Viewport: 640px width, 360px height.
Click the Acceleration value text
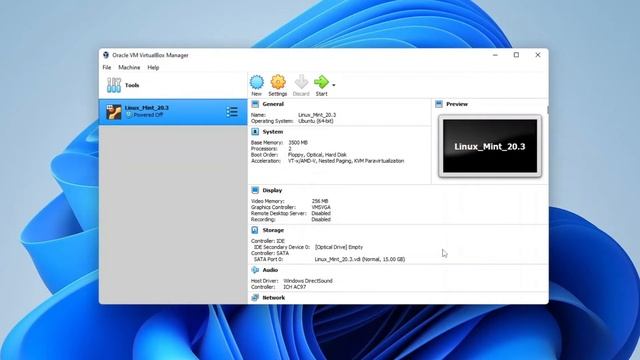click(x=346, y=161)
